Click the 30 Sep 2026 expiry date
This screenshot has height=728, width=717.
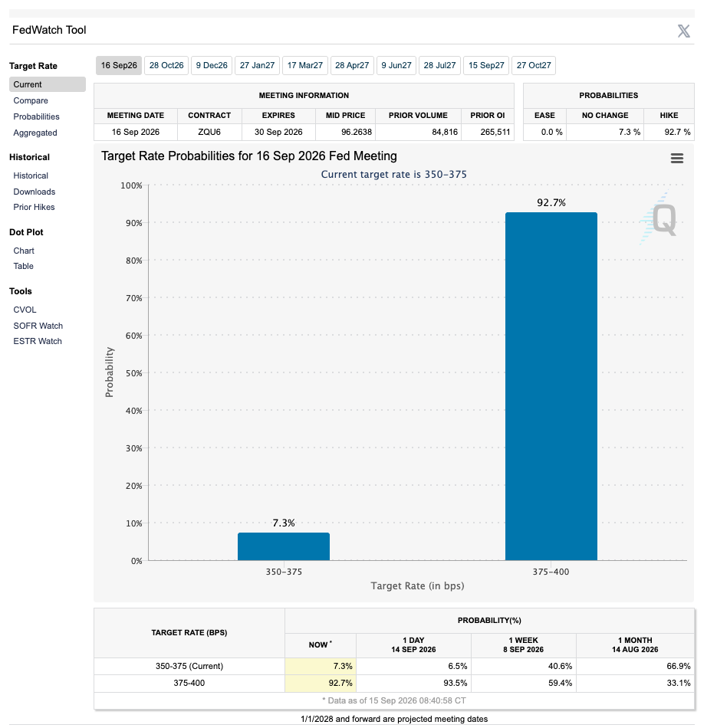[x=278, y=133]
